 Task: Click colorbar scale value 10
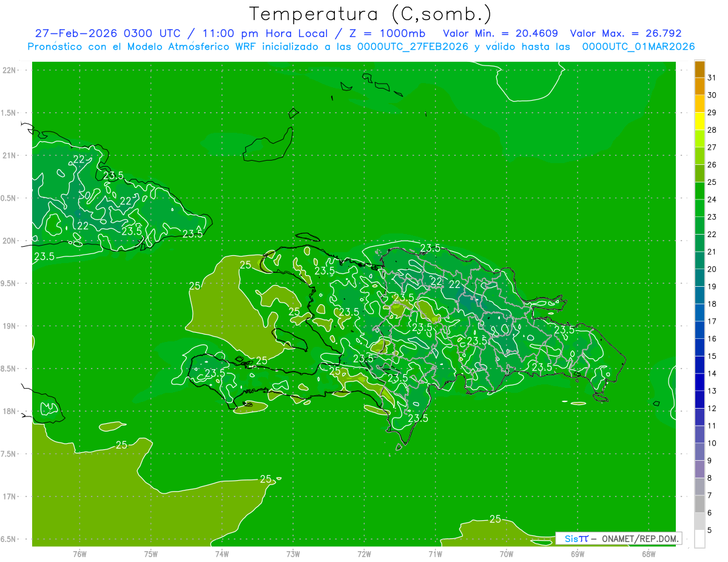(x=712, y=443)
